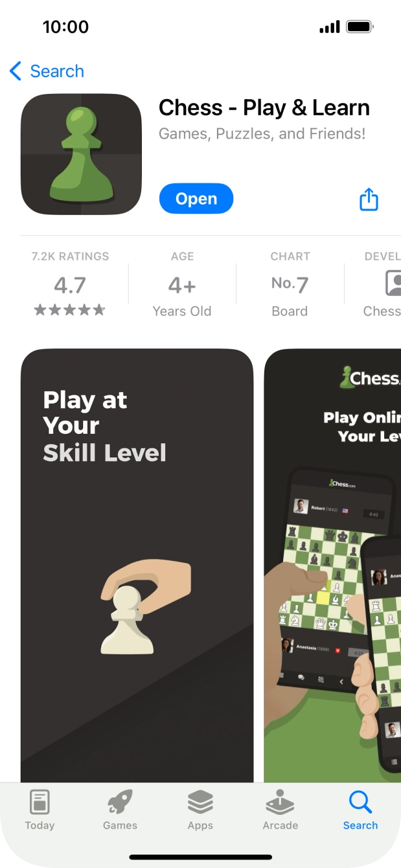Tap the 4+ Years Old age rating
Viewport: 401px width, 868px height.
(x=182, y=284)
